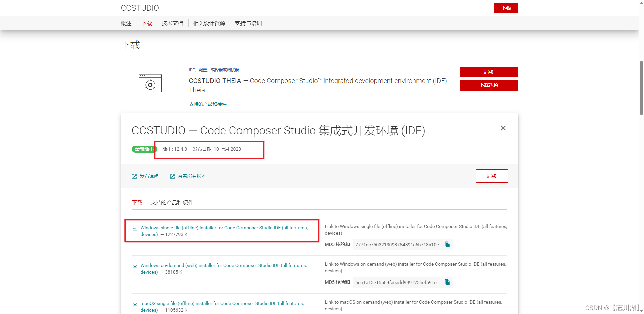Switch to the 支持的产品和硬件 tab in dialog
This screenshot has height=314, width=644.
[x=171, y=202]
